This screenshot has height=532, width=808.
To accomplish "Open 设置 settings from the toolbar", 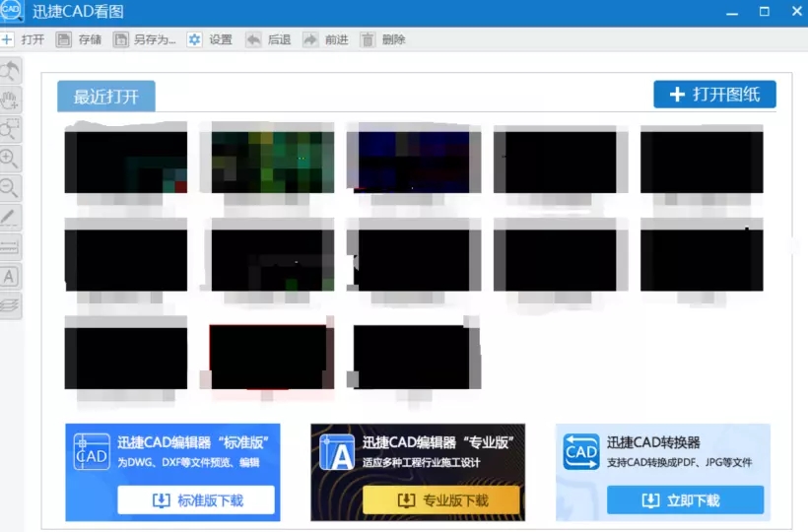I will pyautogui.click(x=210, y=39).
